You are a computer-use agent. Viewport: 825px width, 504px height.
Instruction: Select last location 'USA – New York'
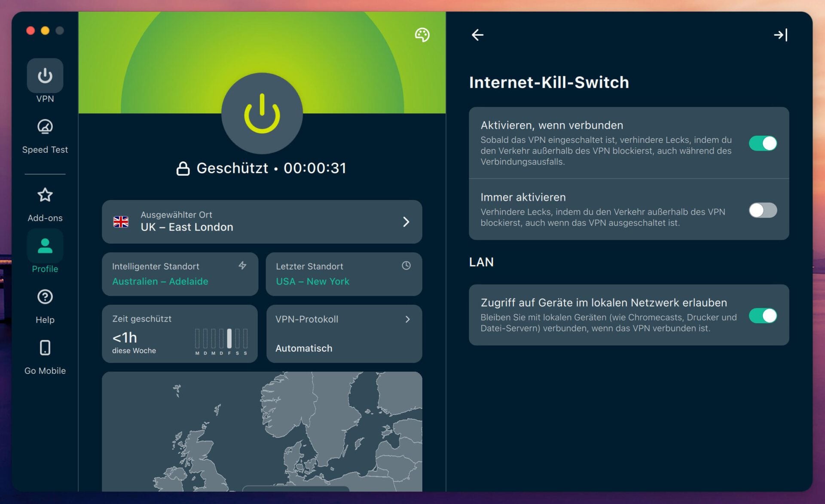click(x=344, y=274)
